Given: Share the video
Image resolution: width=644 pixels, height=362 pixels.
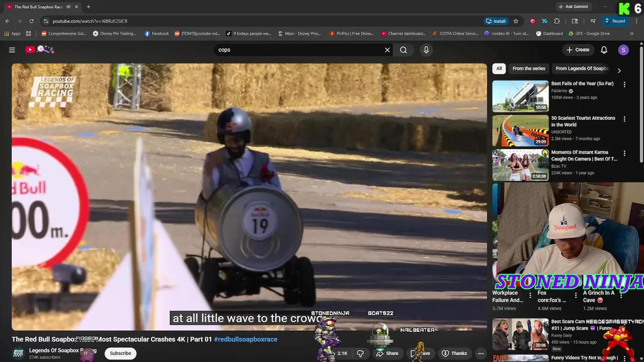Looking at the screenshot, I should [387, 353].
